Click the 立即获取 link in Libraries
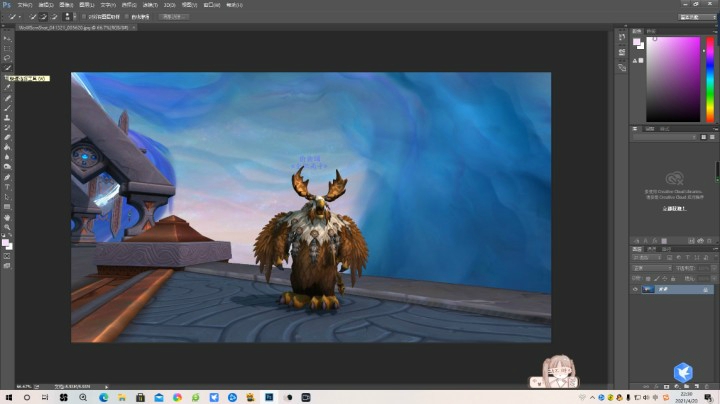Screen dimensions: 720x404 click(674, 208)
